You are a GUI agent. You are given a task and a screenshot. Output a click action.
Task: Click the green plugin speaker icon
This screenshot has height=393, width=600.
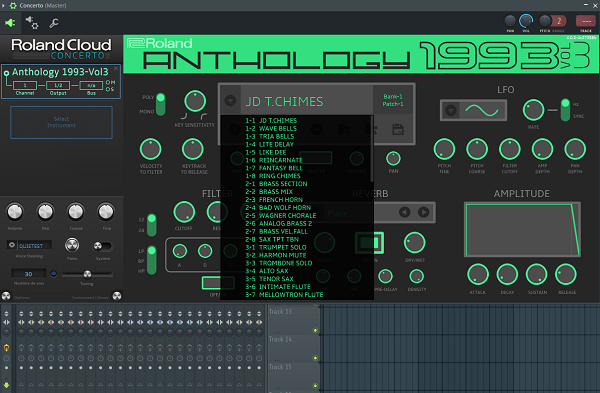(10, 23)
